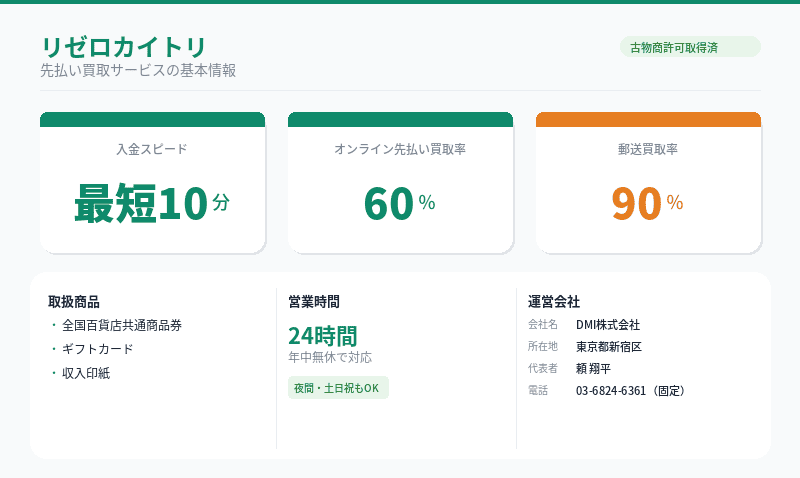The width and height of the screenshot is (800, 478).
Task: Select company name DMI株式会社
Action: pyautogui.click(x=608, y=325)
